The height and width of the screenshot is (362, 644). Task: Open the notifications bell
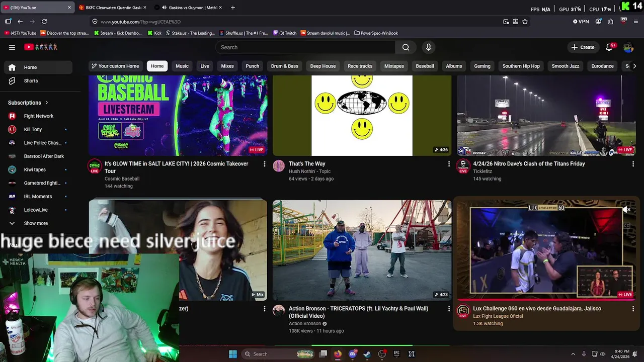(x=609, y=47)
